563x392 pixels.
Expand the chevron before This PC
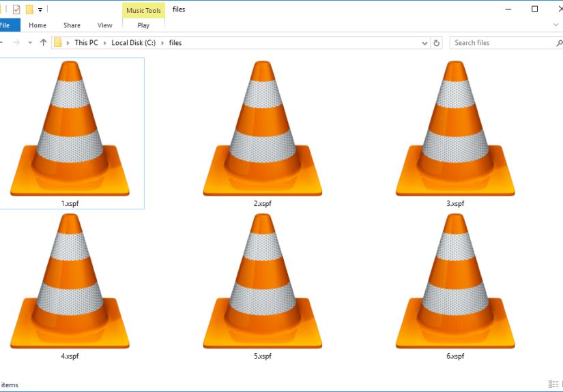68,43
